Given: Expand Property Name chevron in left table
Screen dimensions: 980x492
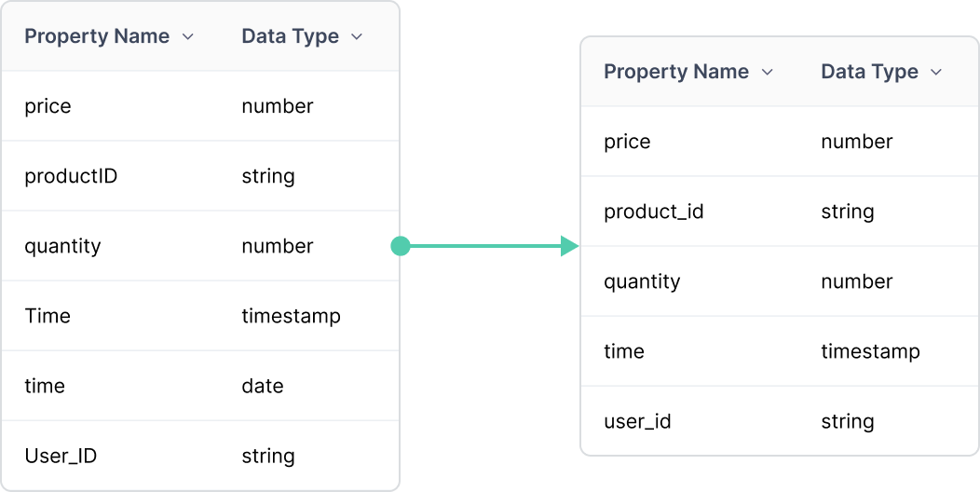Looking at the screenshot, I should 187,37.
